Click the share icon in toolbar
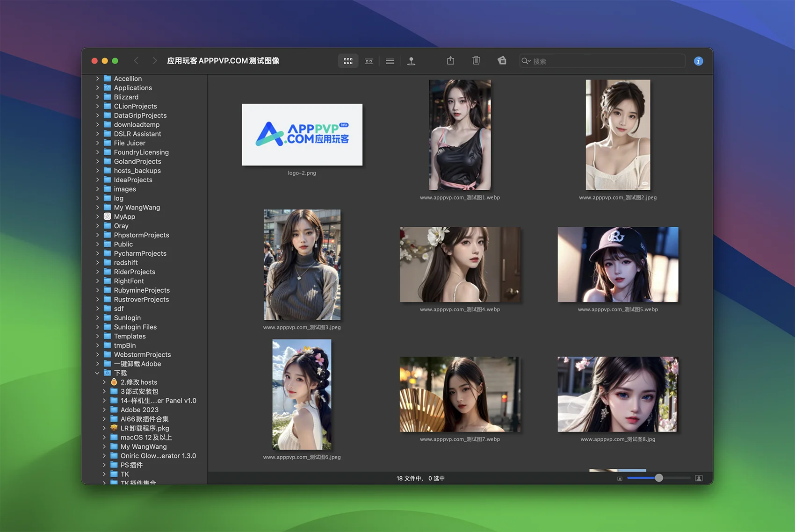Screen dimensions: 795x532 pos(450,61)
